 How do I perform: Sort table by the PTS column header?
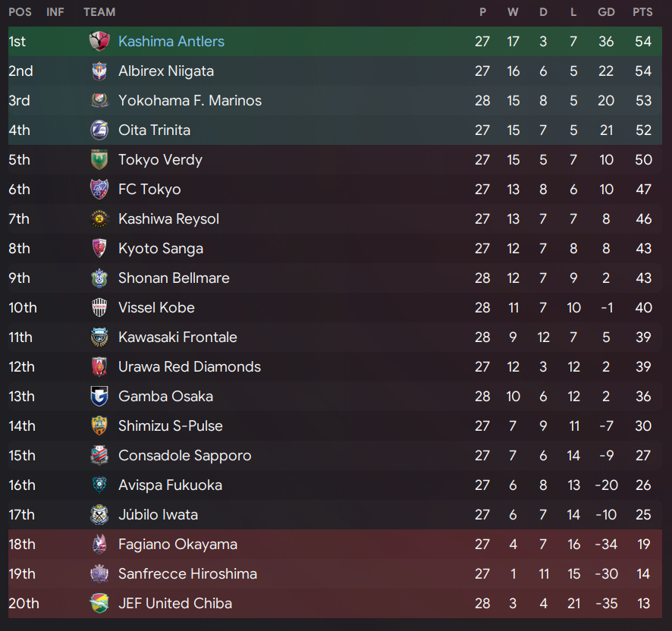click(642, 12)
